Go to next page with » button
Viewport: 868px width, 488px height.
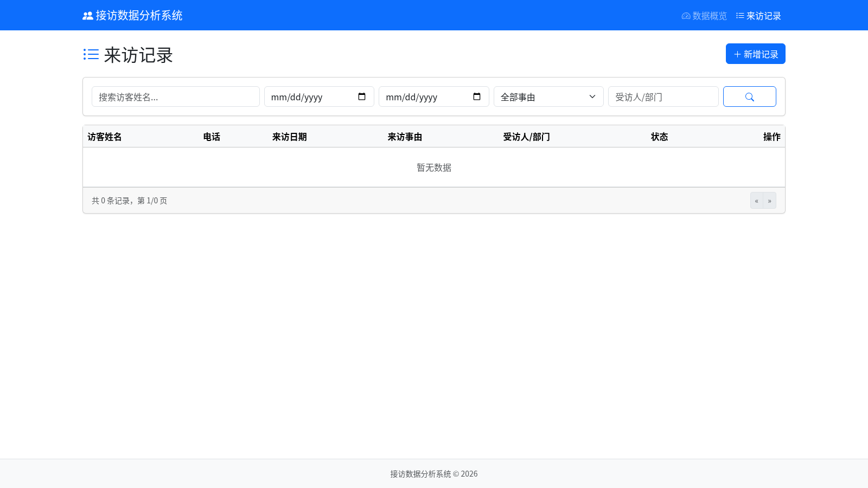pyautogui.click(x=770, y=201)
